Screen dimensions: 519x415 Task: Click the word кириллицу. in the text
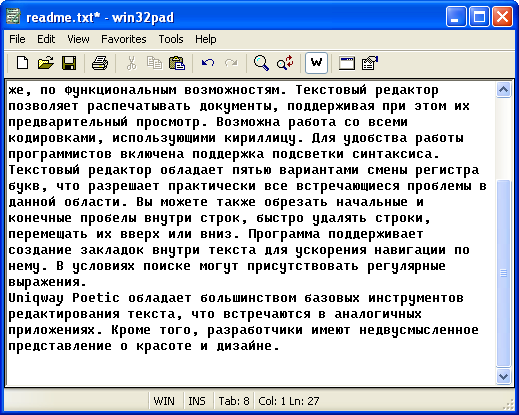(x=264, y=138)
